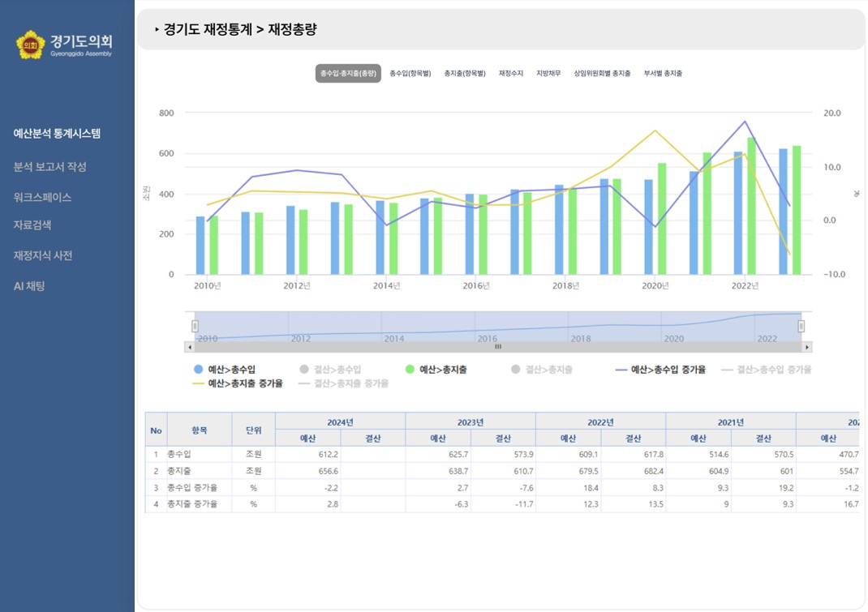This screenshot has height=612, width=868.
Task: Click the left arrow of chart scrollbar
Action: [x=190, y=347]
